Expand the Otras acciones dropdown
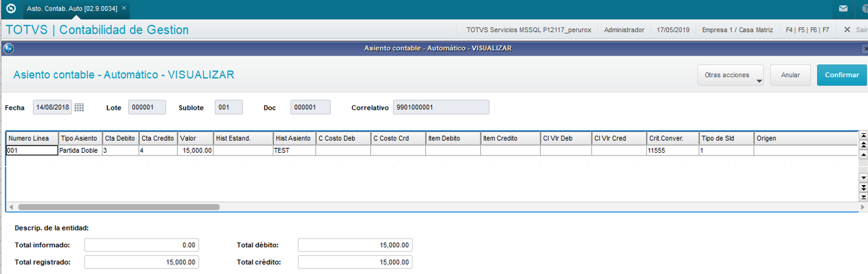 tap(730, 75)
